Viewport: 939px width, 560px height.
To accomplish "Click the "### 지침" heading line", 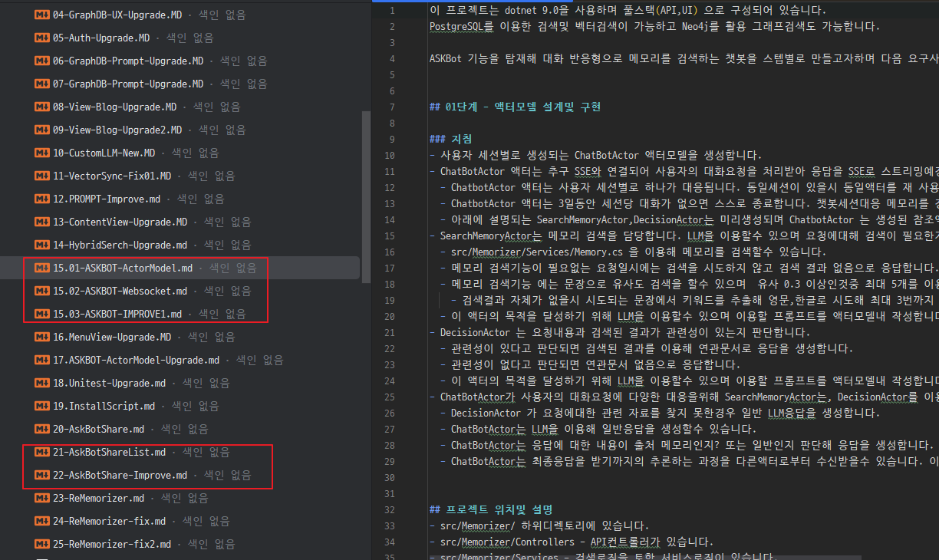I will coord(450,140).
